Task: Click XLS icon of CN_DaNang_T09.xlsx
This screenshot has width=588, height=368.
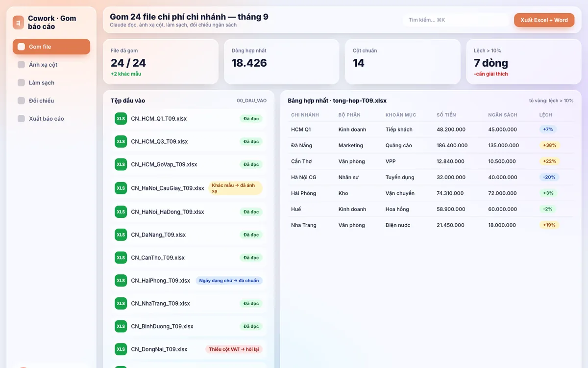Action: click(121, 235)
